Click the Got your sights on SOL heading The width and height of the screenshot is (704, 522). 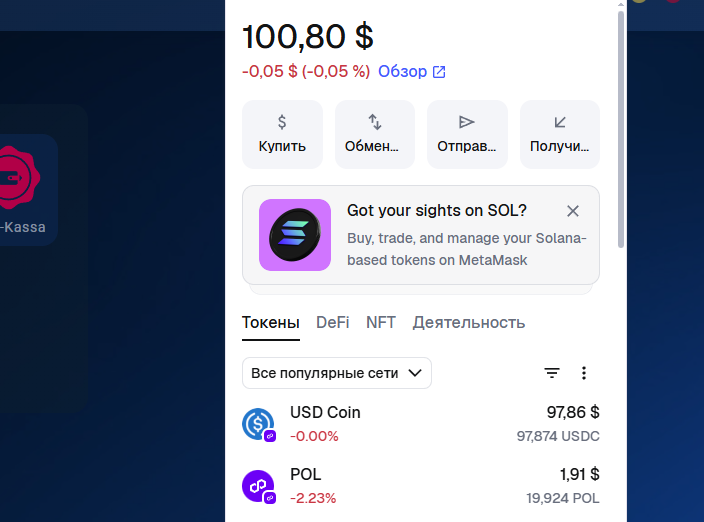pyautogui.click(x=437, y=211)
